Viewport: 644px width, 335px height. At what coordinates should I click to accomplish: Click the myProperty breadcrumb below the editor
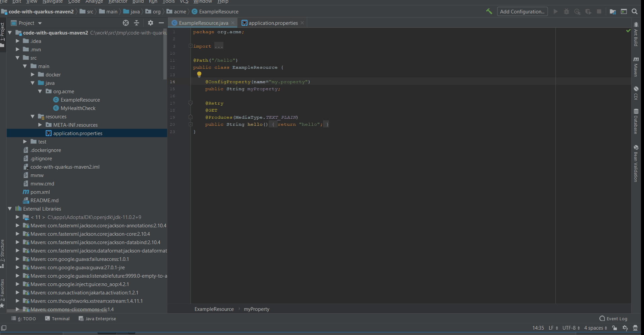point(256,309)
